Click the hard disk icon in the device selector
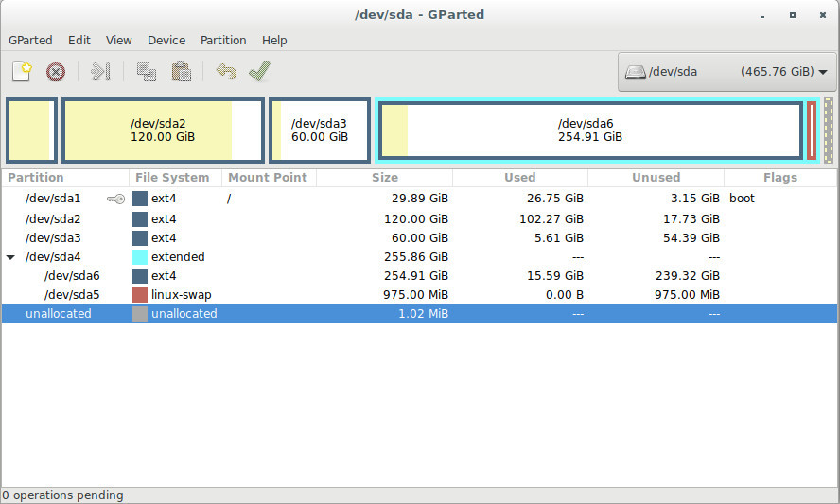The height and width of the screenshot is (504, 840). pos(636,72)
